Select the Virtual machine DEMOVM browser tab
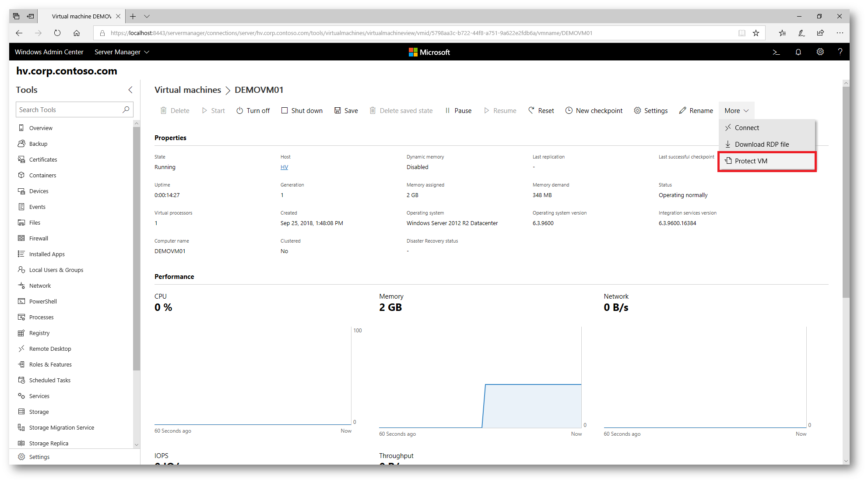The image size is (868, 483). click(81, 16)
